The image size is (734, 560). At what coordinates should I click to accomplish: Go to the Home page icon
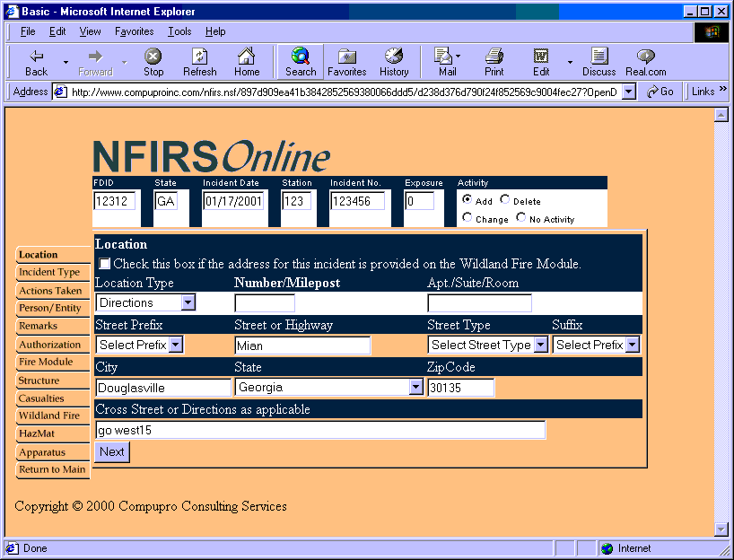246,57
